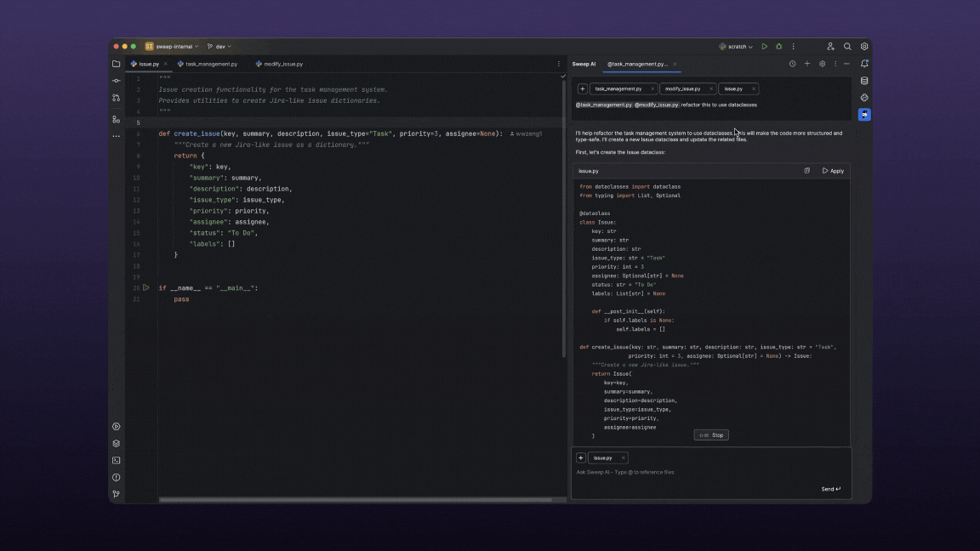Remove modify_issue.py chip from the prompt

710,88
